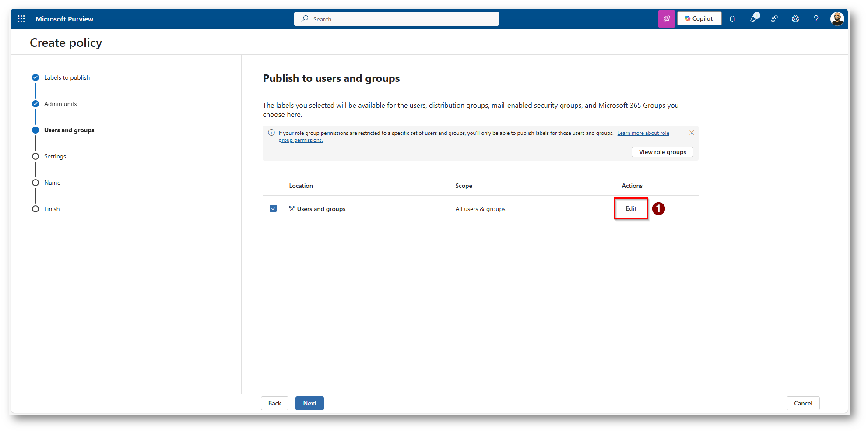The height and width of the screenshot is (433, 868).
Task: Click the View role groups button
Action: point(662,152)
